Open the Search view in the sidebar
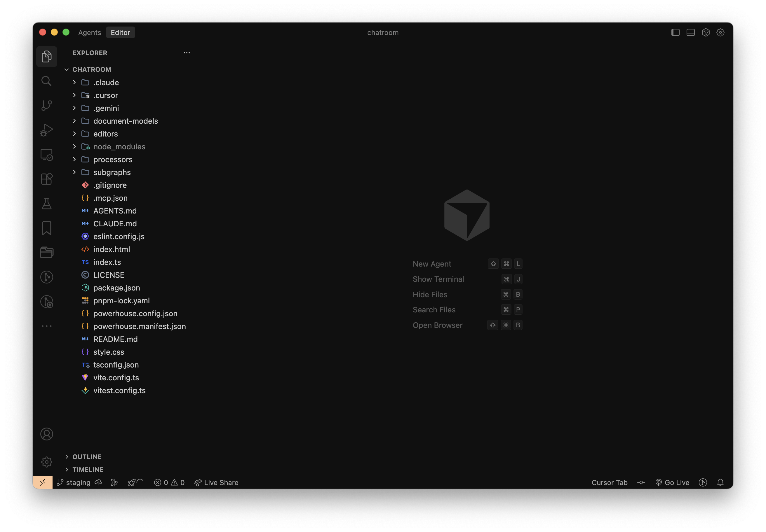The image size is (766, 532). [x=46, y=81]
